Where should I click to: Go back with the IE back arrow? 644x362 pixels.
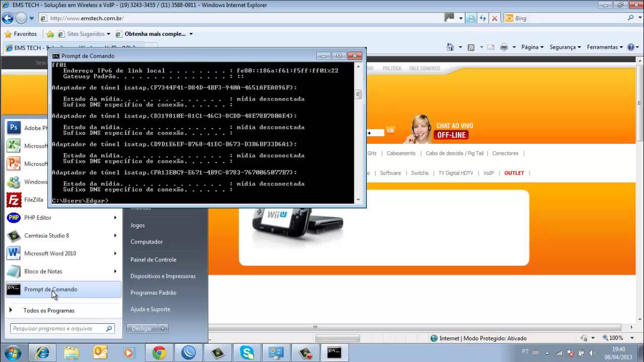8,19
